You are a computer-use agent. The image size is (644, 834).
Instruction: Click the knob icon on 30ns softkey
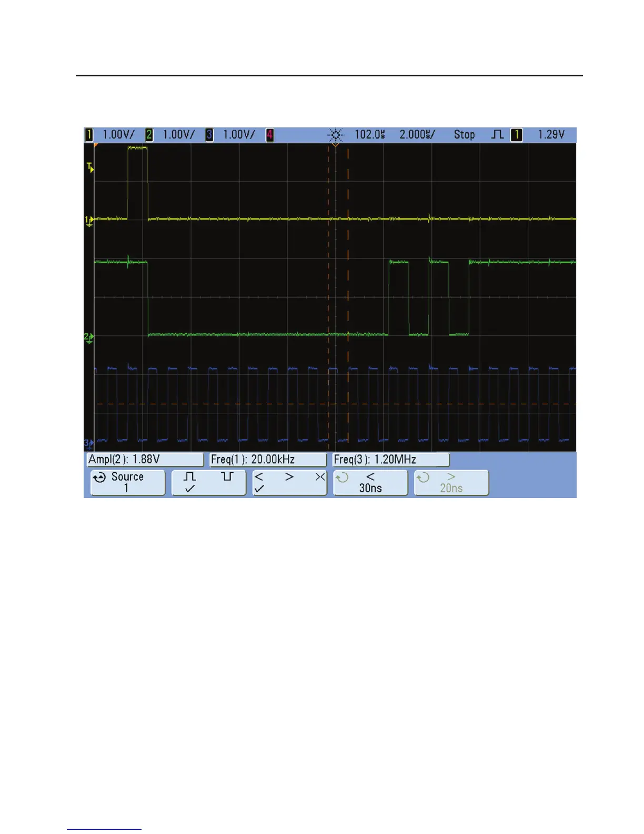pyautogui.click(x=342, y=478)
